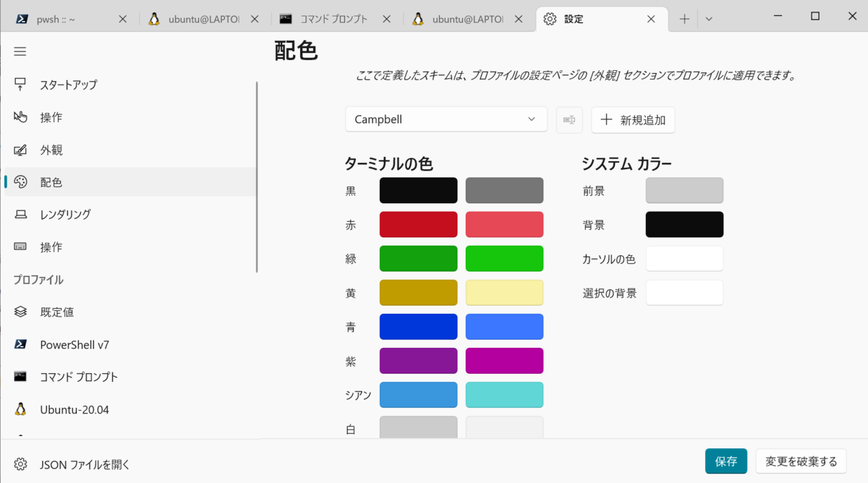The image size is (868, 483).
Task: Open new tab with plus button
Action: (684, 20)
